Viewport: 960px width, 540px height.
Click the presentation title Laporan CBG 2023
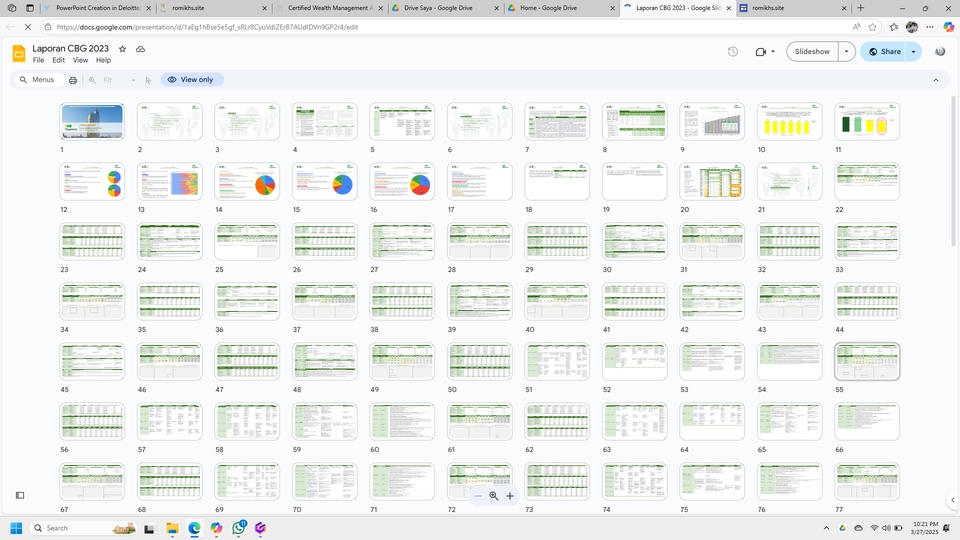(70, 48)
